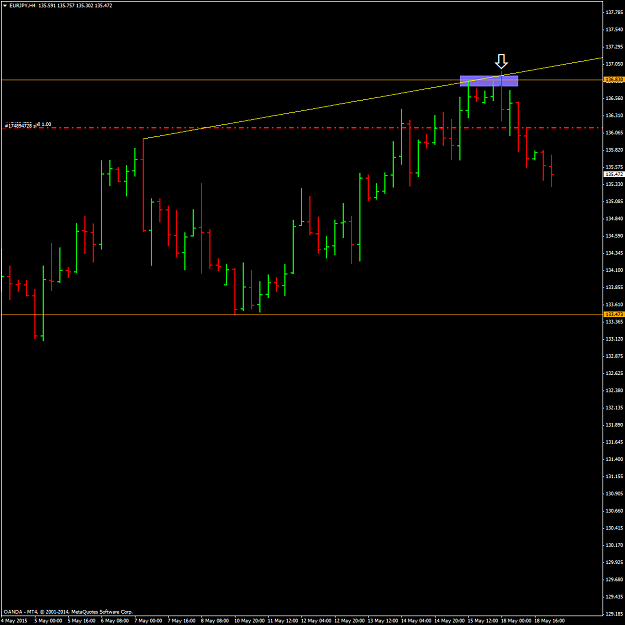Click the 5 May 00:00 time label
The height and width of the screenshot is (625, 625).
click(x=48, y=621)
